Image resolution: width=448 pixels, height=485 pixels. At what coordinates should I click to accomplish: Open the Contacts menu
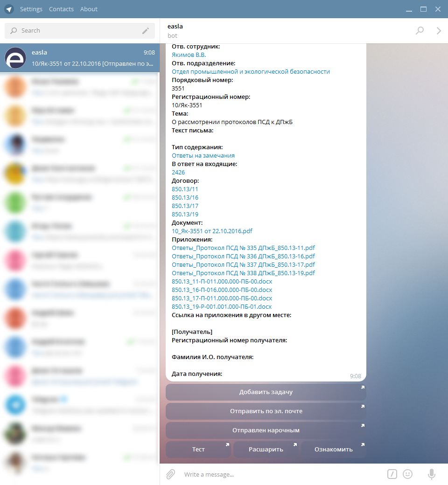click(61, 9)
